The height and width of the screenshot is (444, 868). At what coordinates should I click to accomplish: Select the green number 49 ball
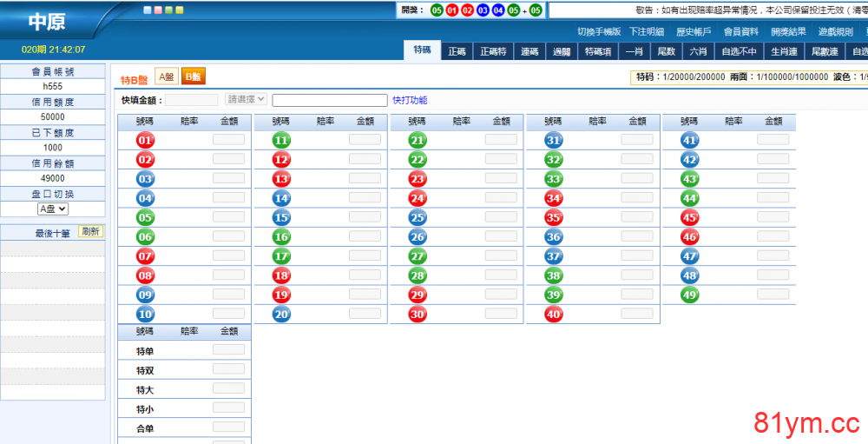(x=690, y=295)
